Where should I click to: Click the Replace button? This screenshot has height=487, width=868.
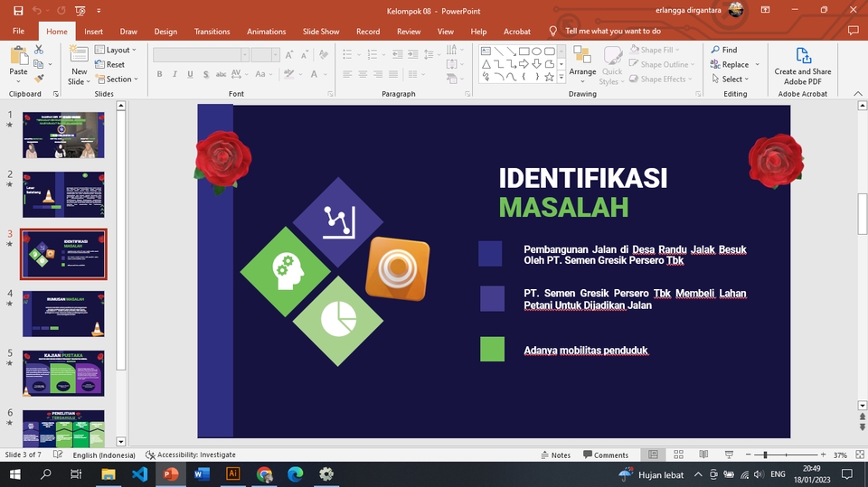click(730, 64)
